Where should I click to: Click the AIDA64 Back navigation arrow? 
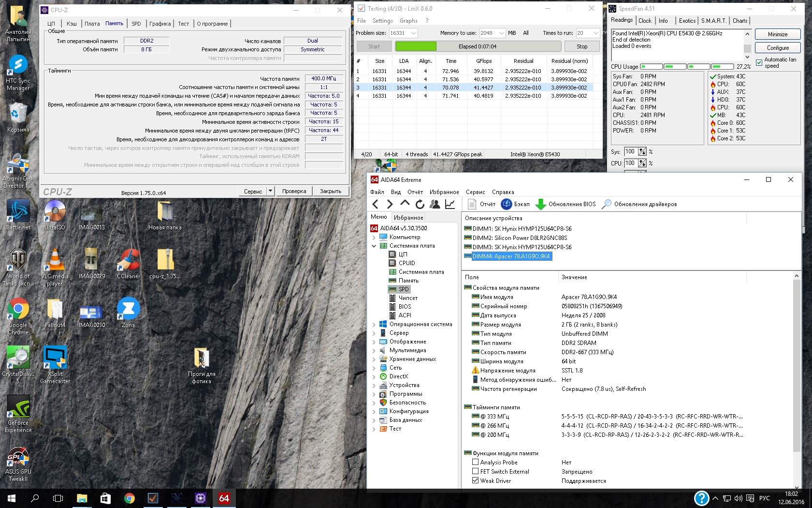coord(376,204)
